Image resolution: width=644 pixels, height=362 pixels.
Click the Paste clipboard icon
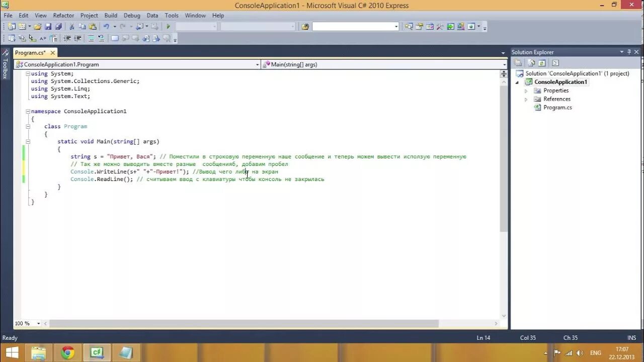tap(93, 27)
